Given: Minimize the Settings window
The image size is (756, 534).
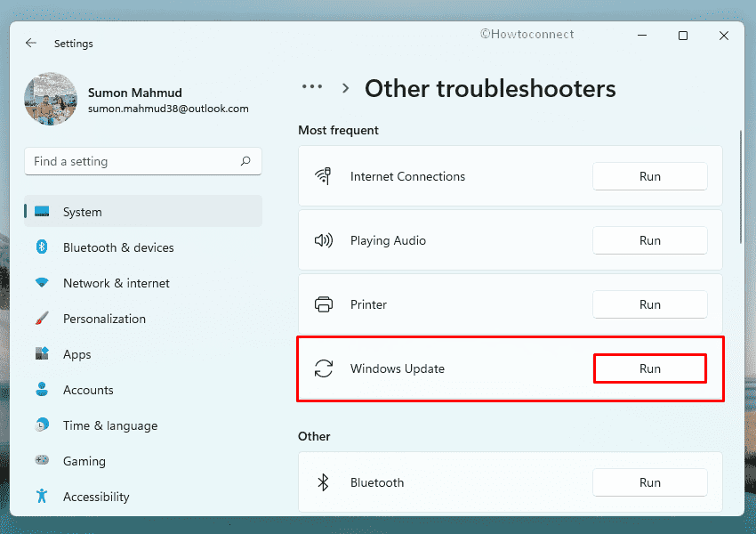Looking at the screenshot, I should (x=642, y=36).
